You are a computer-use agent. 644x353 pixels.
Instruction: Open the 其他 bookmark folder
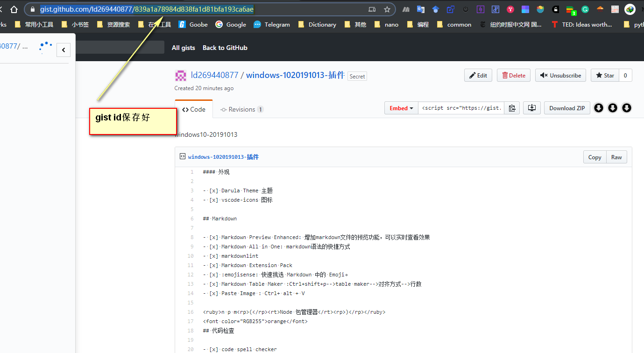355,24
